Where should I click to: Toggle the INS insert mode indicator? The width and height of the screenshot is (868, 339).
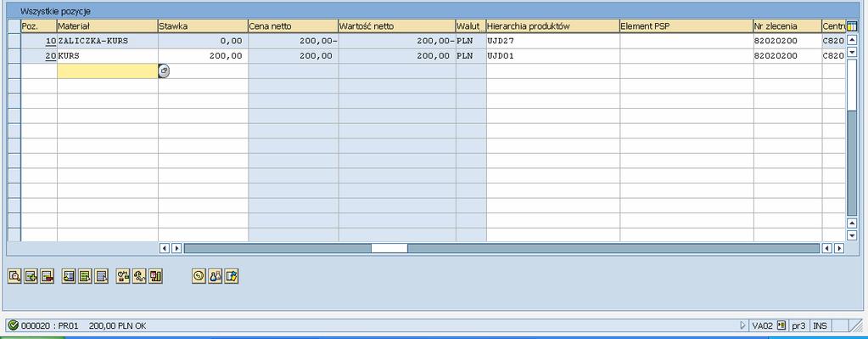[820, 325]
